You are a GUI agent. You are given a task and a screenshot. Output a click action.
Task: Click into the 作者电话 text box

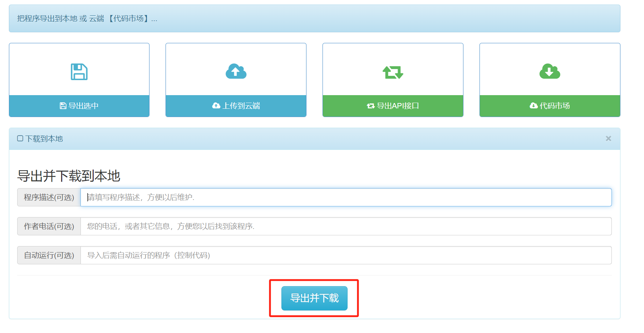346,226
